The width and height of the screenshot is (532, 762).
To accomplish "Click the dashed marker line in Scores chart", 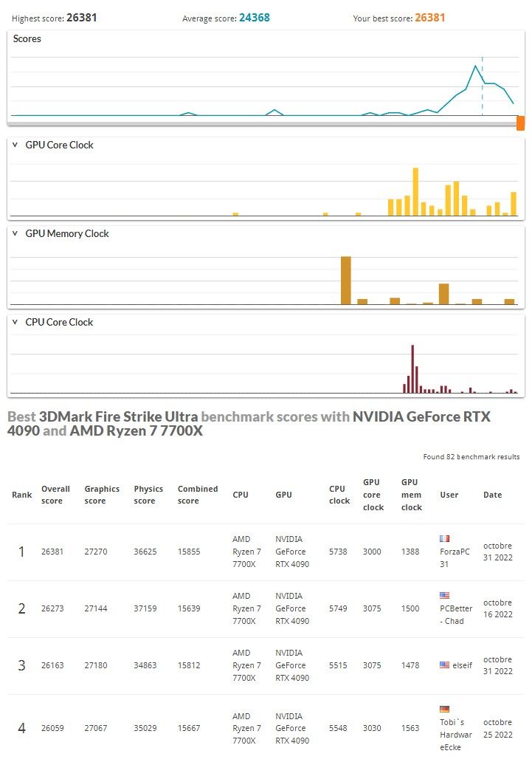I will click(x=482, y=86).
